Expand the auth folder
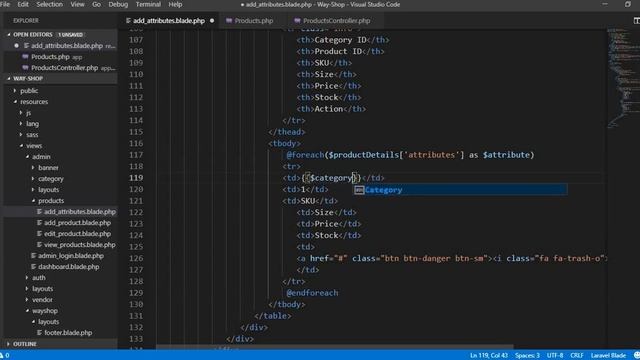640x360 pixels. [x=38, y=278]
